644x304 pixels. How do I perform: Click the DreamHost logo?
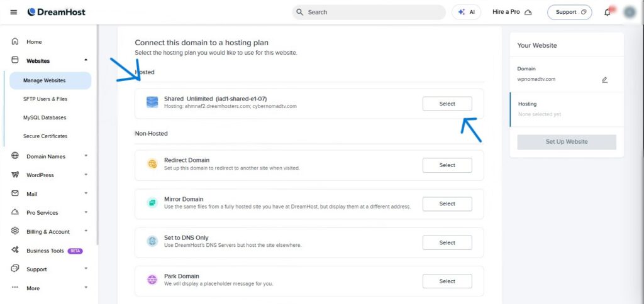tap(56, 13)
